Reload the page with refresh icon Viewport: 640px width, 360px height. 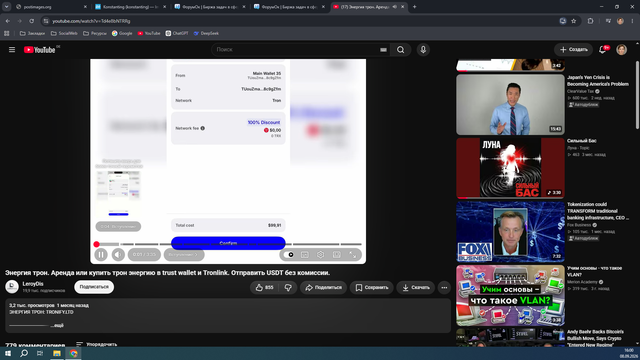(31, 21)
